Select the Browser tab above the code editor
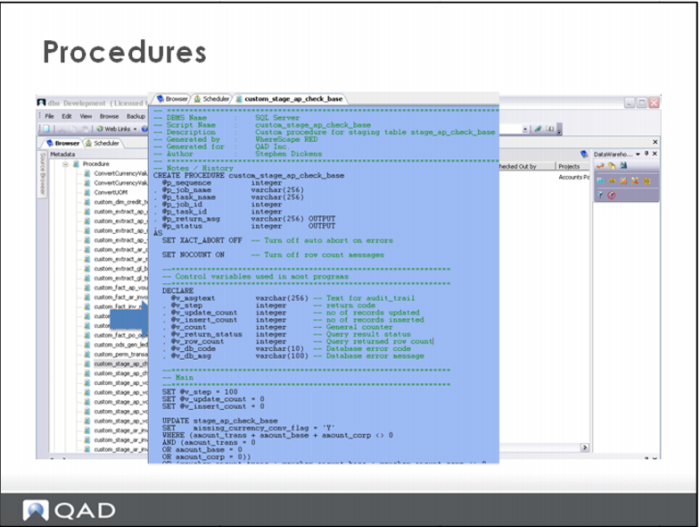Viewport: 700px width, 527px height. coord(173,99)
